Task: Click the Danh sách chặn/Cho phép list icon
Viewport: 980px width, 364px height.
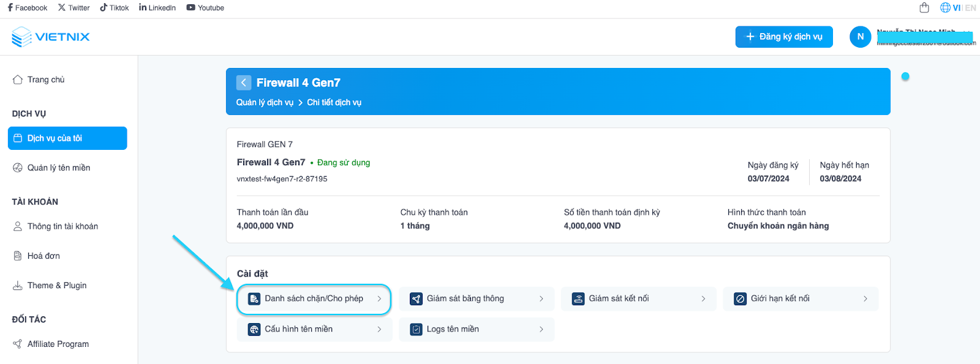Action: [254, 299]
